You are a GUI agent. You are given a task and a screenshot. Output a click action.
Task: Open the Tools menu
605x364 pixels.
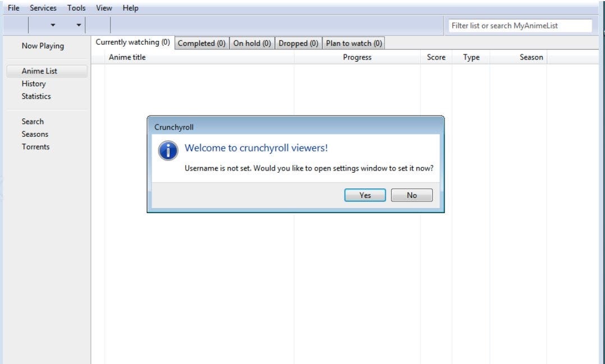[x=76, y=8]
